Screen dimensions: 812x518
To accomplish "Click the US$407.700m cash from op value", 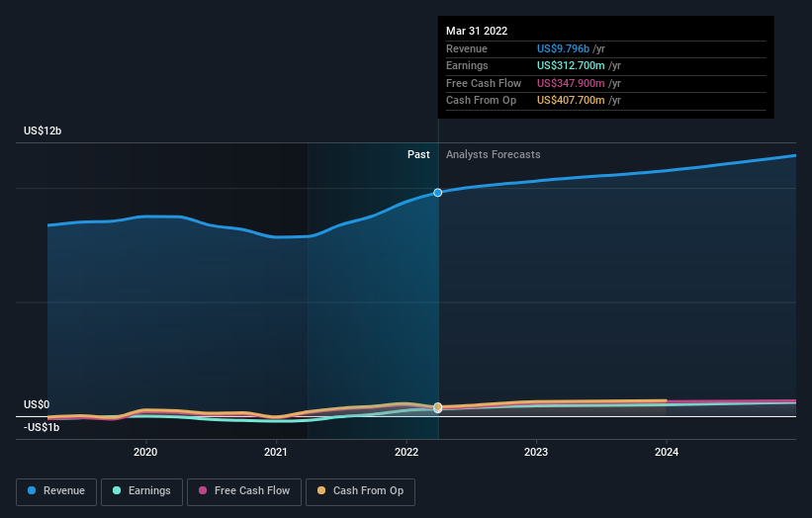I will [x=571, y=101].
